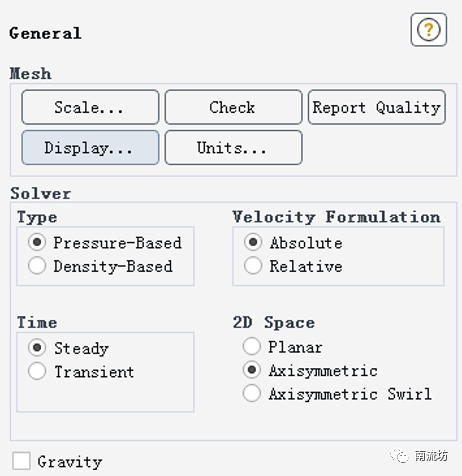Set time to Steady

[x=37, y=347]
